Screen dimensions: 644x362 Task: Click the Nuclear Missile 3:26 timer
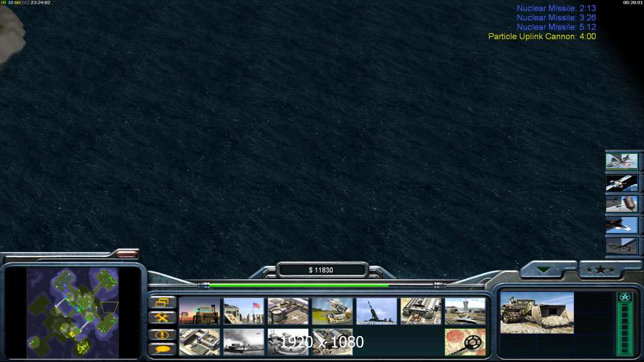(556, 17)
